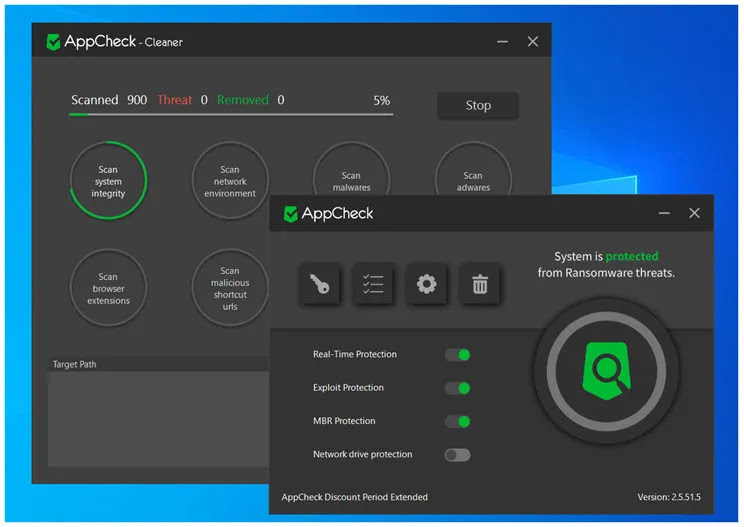Select Scan malicious shortcut urls circle
Image resolution: width=744 pixels, height=527 pixels.
tap(230, 288)
